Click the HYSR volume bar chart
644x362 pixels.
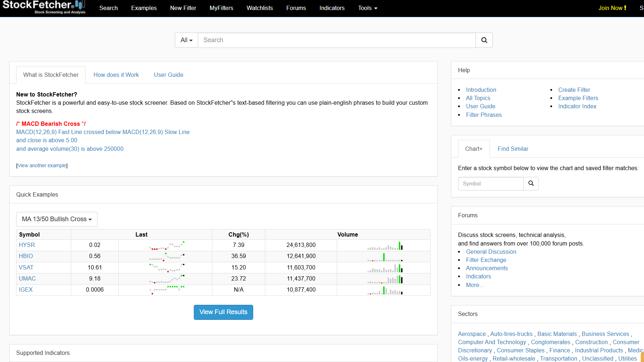pyautogui.click(x=385, y=246)
